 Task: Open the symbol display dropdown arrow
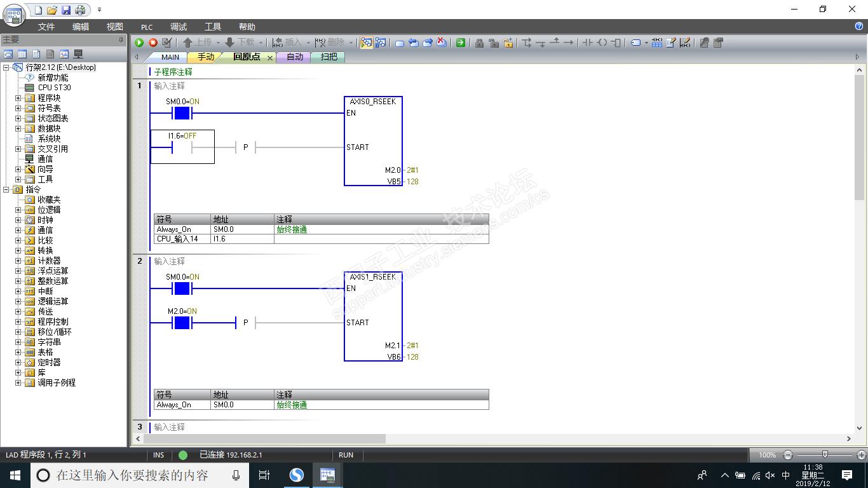pyautogui.click(x=646, y=43)
